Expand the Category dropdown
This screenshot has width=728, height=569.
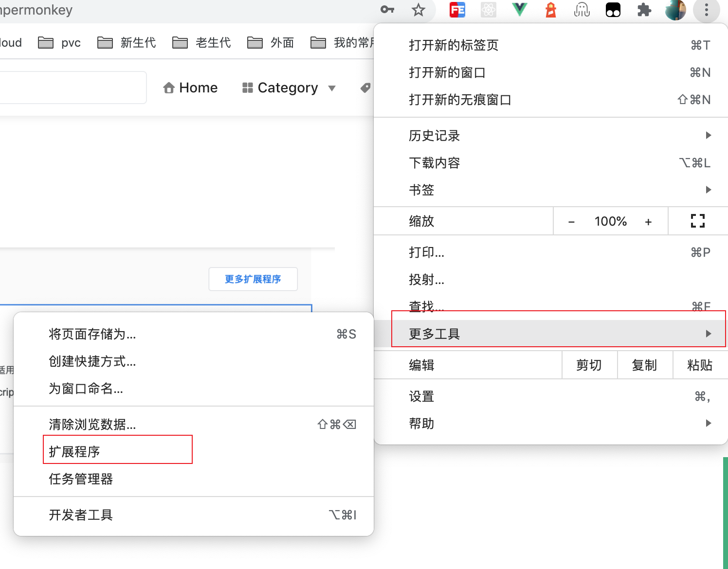[289, 88]
